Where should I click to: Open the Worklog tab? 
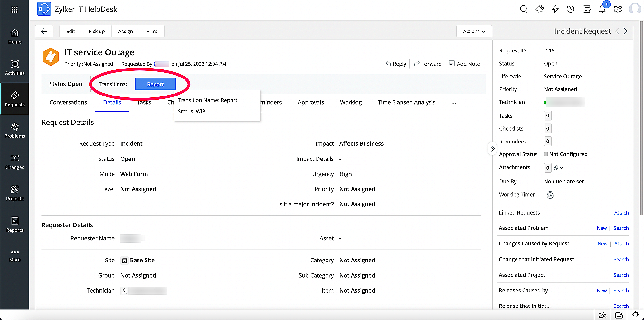coord(351,102)
